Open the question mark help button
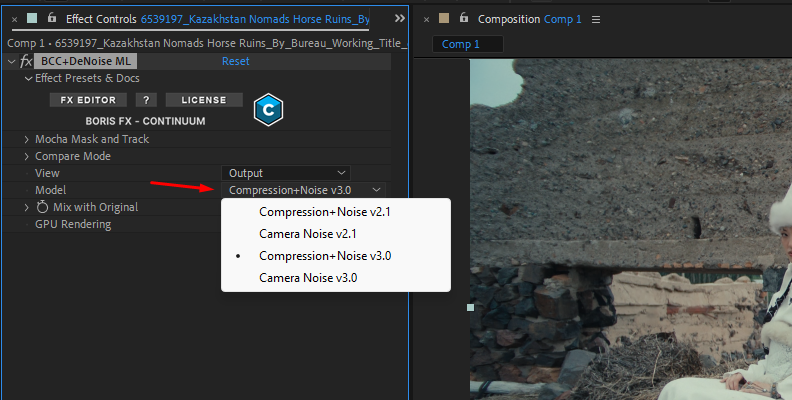 [x=147, y=100]
